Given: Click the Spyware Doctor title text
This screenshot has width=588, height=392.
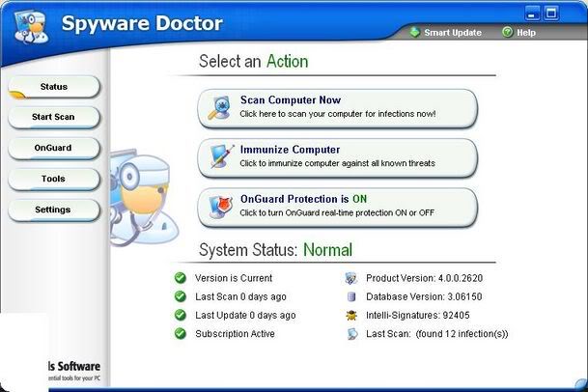Looking at the screenshot, I should click(x=142, y=23).
